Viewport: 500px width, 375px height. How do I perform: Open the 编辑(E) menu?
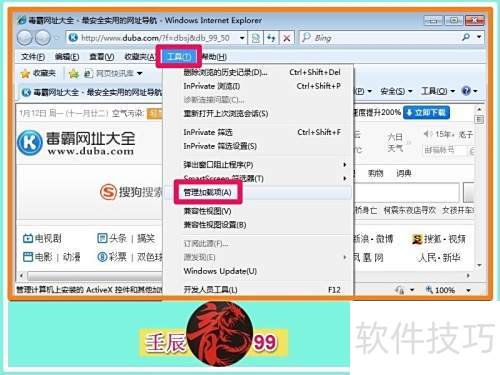click(x=67, y=57)
